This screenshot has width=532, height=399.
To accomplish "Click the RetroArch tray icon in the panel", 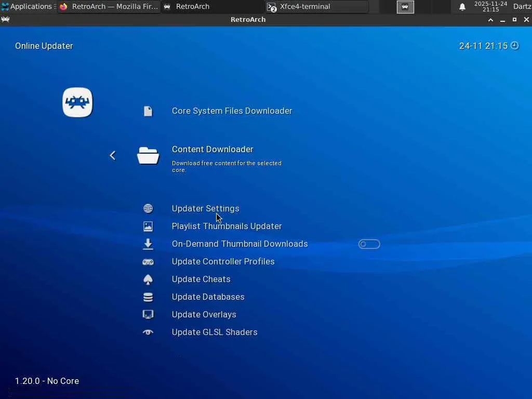I will 405,7.
